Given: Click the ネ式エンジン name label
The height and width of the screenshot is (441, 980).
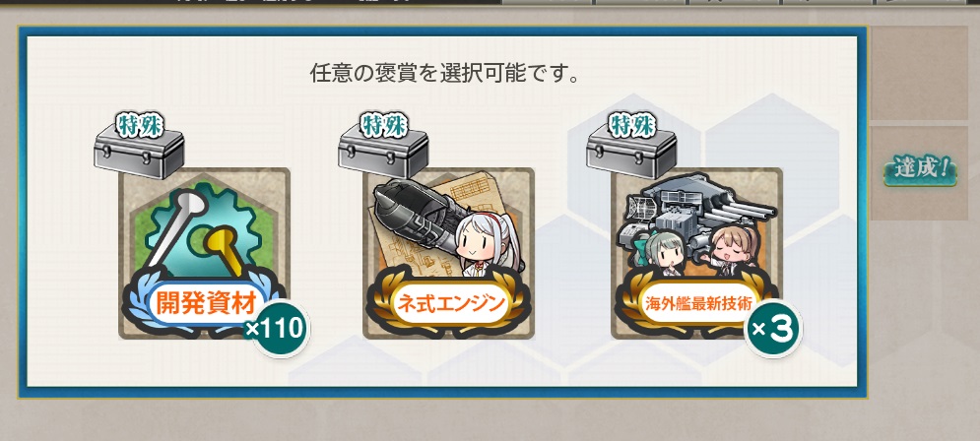Looking at the screenshot, I should click(449, 304).
